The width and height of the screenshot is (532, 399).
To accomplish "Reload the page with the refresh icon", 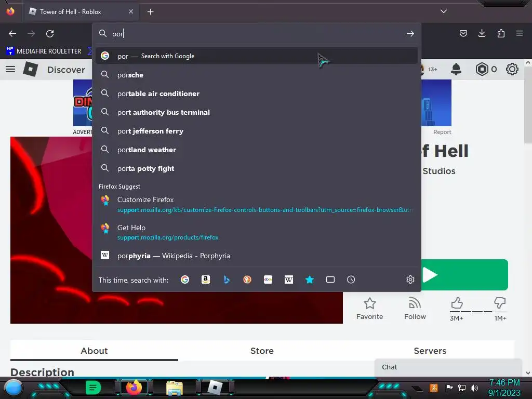I will 50,34.
